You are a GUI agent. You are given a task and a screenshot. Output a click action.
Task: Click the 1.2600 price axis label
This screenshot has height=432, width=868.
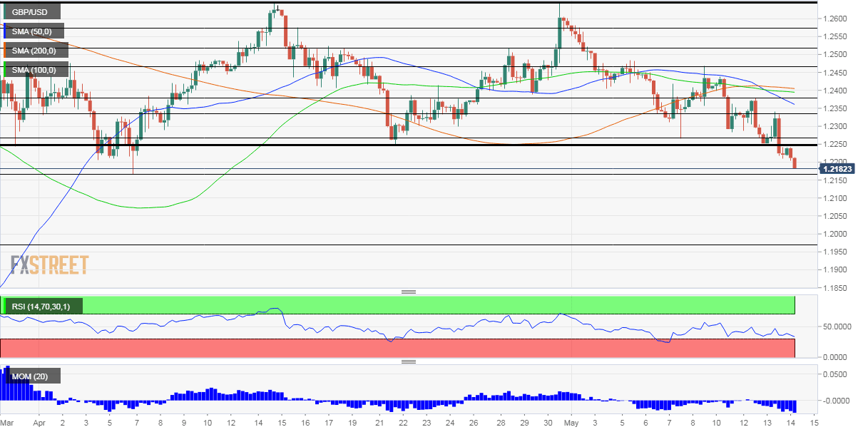point(835,19)
